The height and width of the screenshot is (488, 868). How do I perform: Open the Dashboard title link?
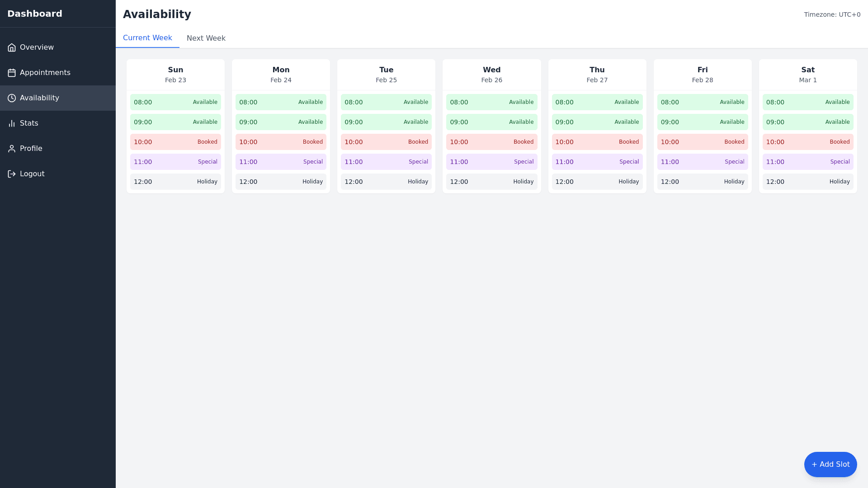tap(35, 14)
